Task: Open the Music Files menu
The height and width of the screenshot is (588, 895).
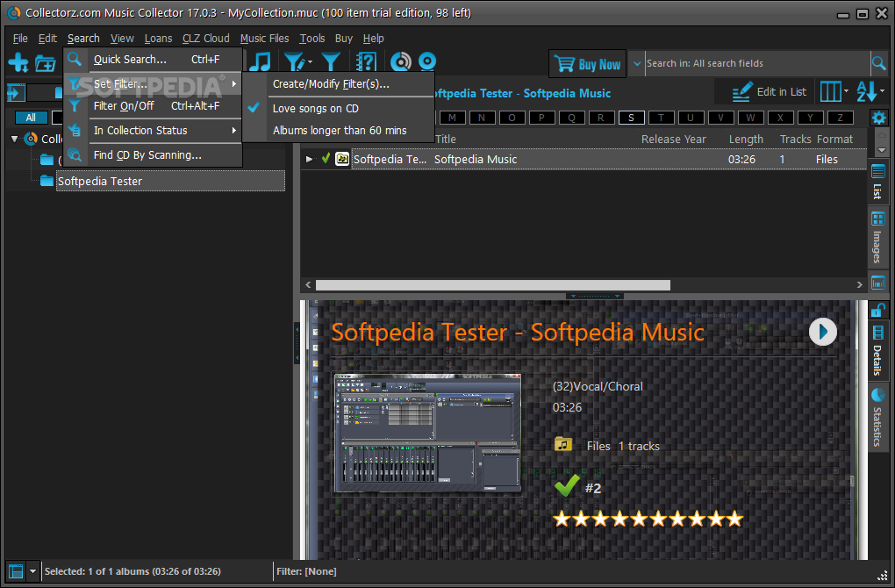Action: point(264,39)
